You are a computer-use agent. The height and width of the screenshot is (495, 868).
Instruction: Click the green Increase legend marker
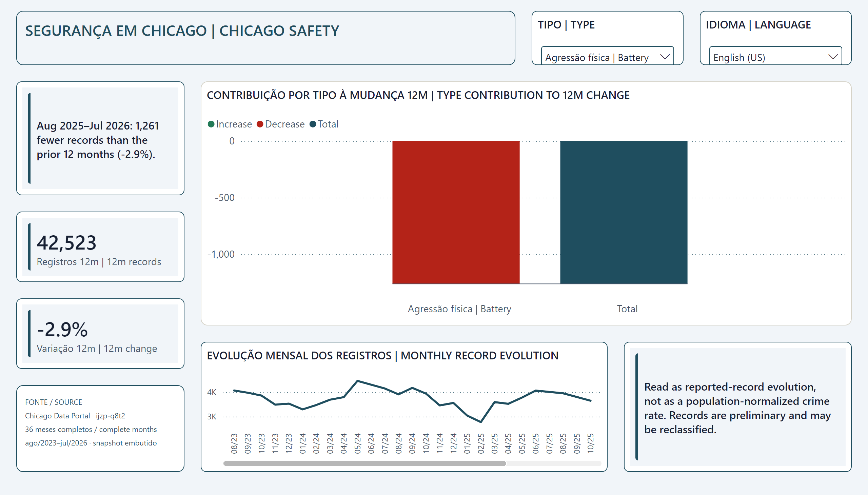211,124
